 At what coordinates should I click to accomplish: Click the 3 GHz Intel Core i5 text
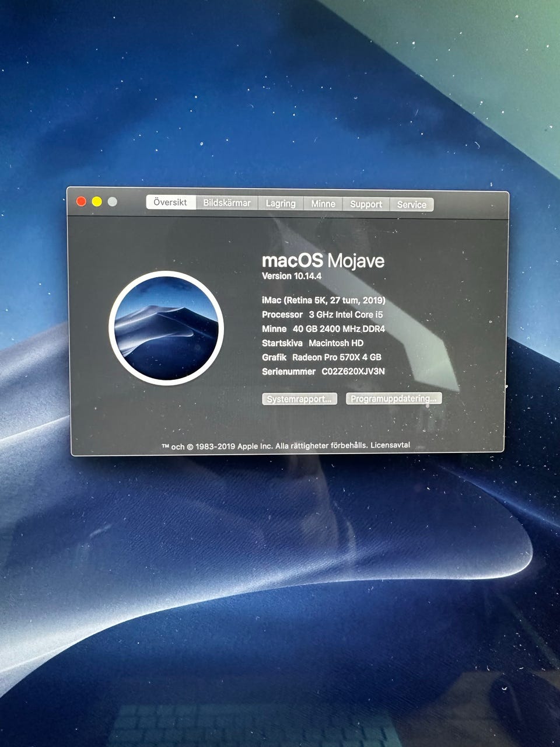coord(346,315)
